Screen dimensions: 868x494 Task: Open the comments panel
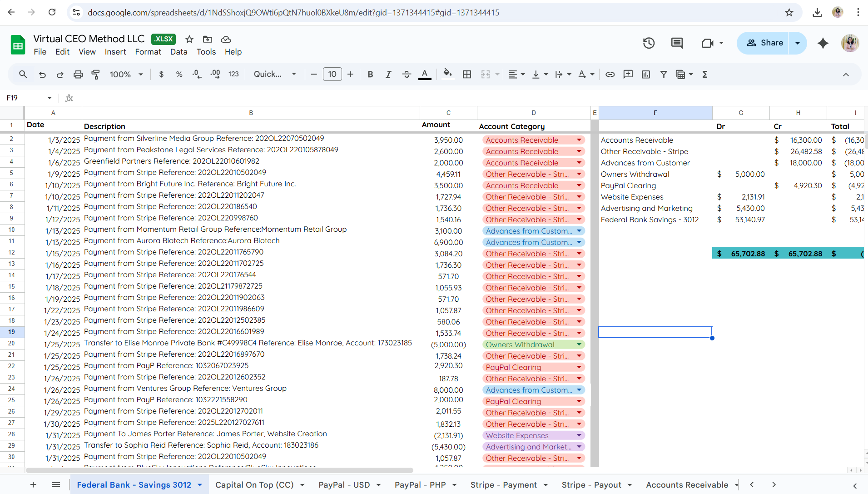(677, 43)
